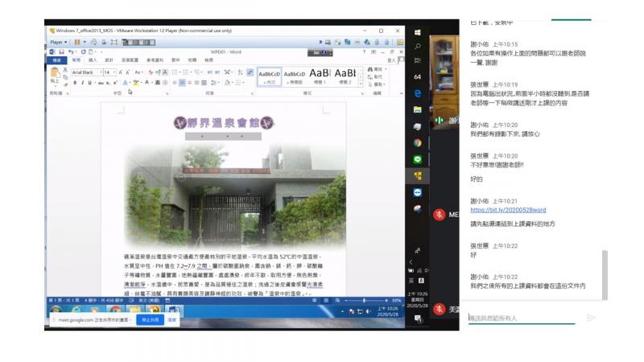Click Chrome icon in Windows 7 taskbar
The width and height of the screenshot is (644, 362).
pyautogui.click(x=115, y=310)
